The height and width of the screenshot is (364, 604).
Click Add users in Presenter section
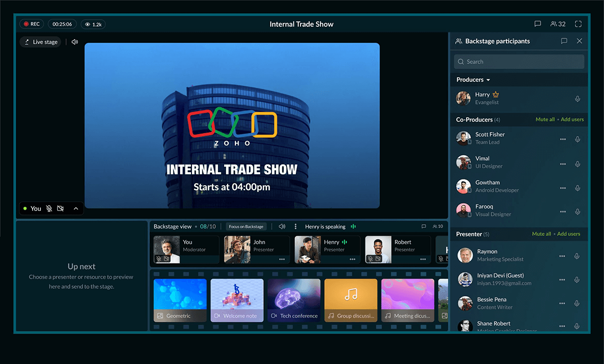(x=568, y=234)
